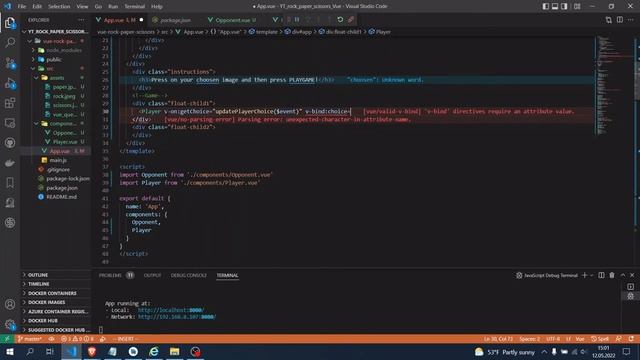Open status bar errors and warnings count
Image resolution: width=640 pixels, height=360 pixels.
click(77, 339)
